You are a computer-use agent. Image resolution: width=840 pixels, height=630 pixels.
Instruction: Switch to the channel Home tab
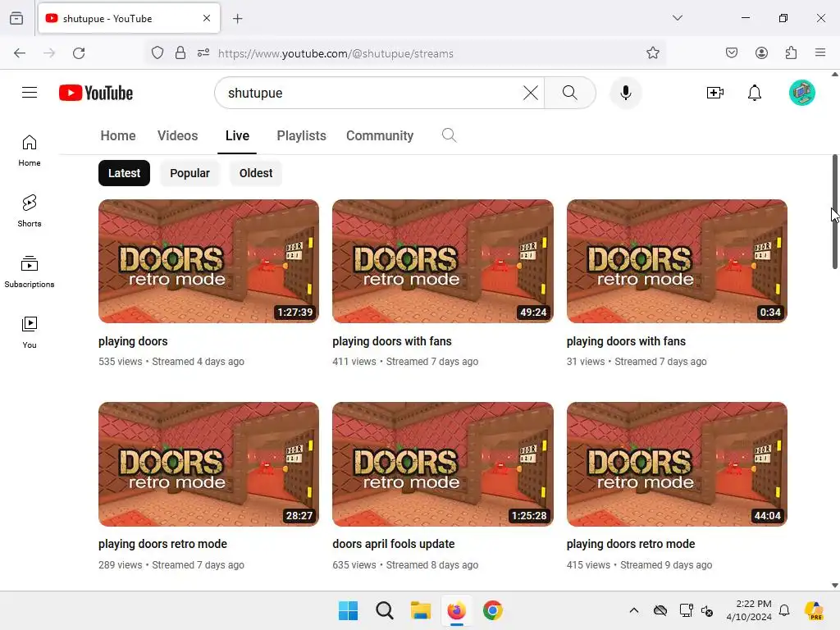click(x=118, y=135)
